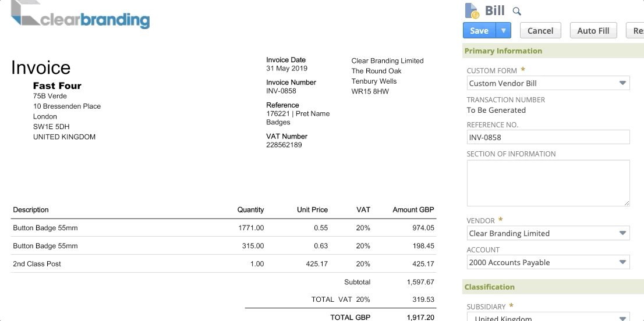The image size is (644, 321).
Task: Select 'Clear Branding Limited' address line on invoice
Action: 387,60
